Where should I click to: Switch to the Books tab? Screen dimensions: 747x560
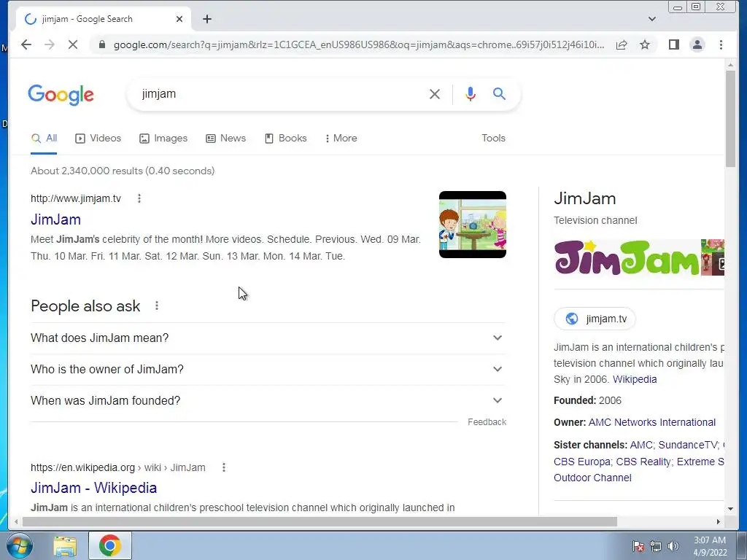point(286,138)
